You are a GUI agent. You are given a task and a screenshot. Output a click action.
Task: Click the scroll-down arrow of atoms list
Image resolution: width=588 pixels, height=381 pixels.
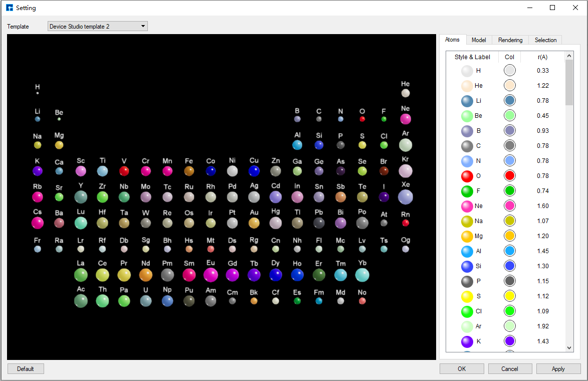click(x=569, y=347)
